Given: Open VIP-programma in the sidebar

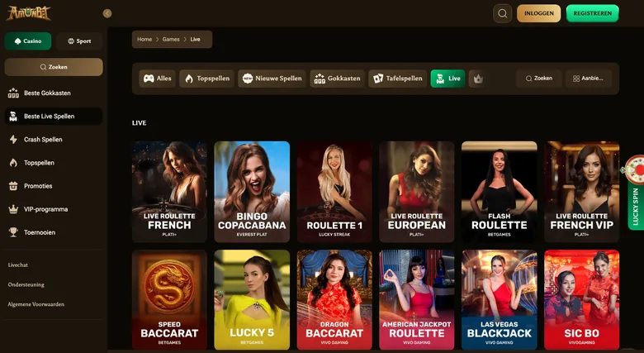Looking at the screenshot, I should coord(54,209).
